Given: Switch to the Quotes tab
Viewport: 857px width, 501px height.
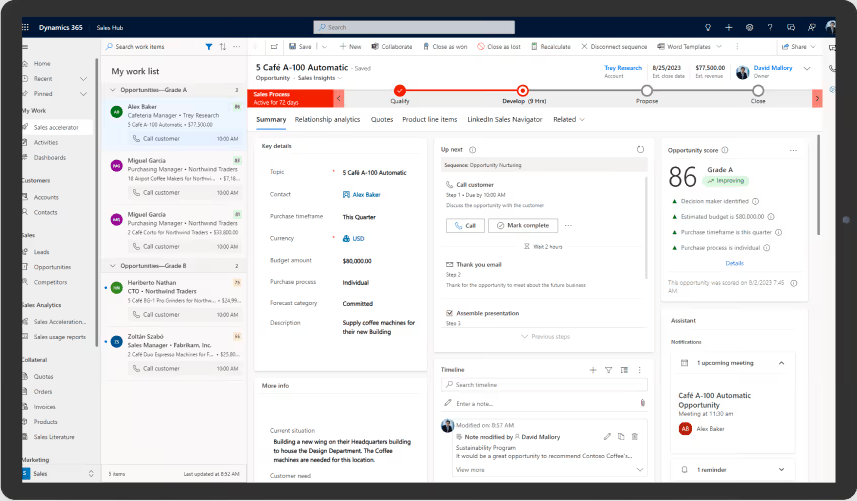Looking at the screenshot, I should [x=382, y=120].
